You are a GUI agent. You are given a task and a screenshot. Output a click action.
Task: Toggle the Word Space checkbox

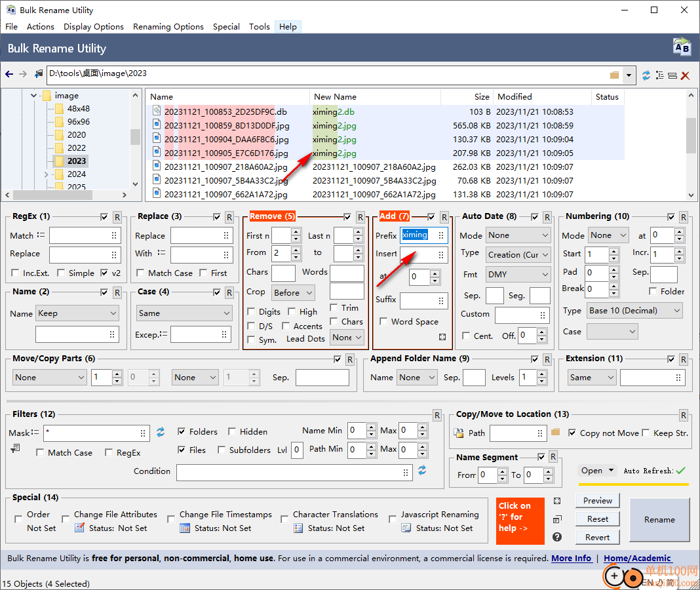point(383,321)
